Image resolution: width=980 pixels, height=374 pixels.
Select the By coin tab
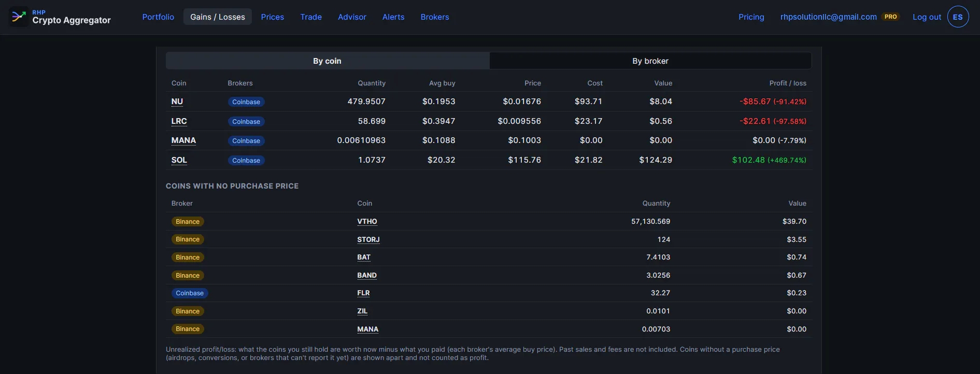coord(328,61)
